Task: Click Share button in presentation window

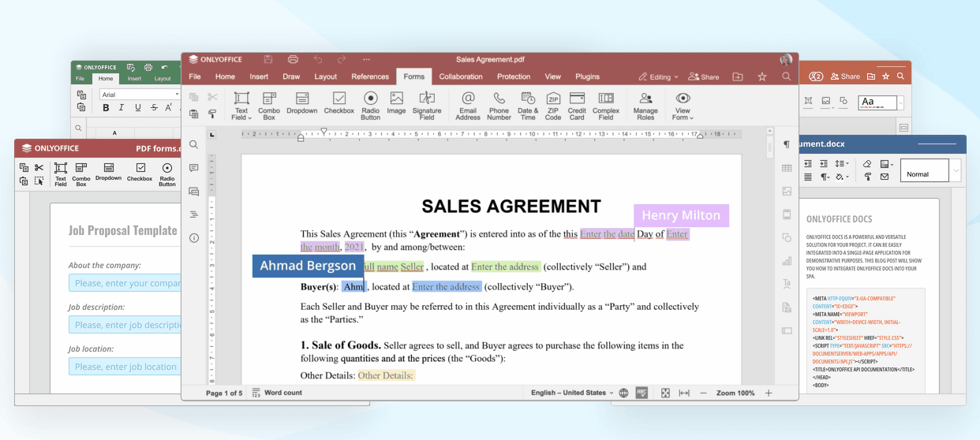Action: point(845,76)
